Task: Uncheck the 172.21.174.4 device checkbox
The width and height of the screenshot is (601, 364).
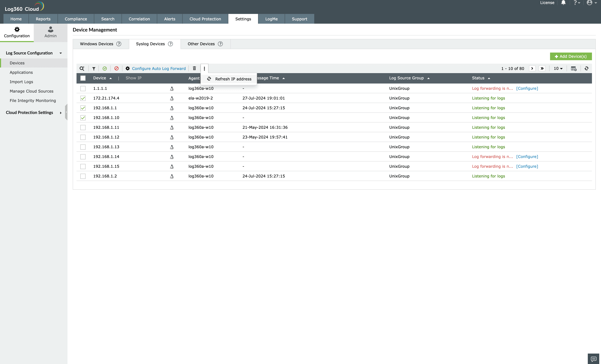Action: (83, 98)
